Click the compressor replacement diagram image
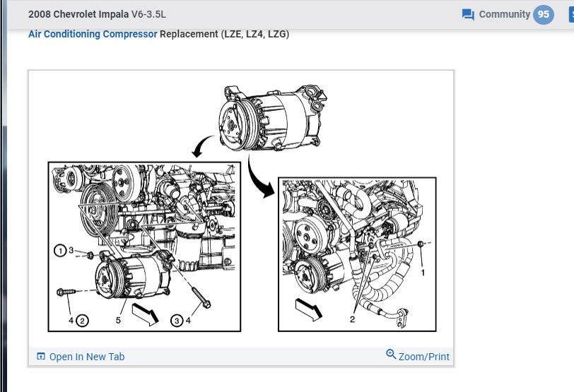 241,208
